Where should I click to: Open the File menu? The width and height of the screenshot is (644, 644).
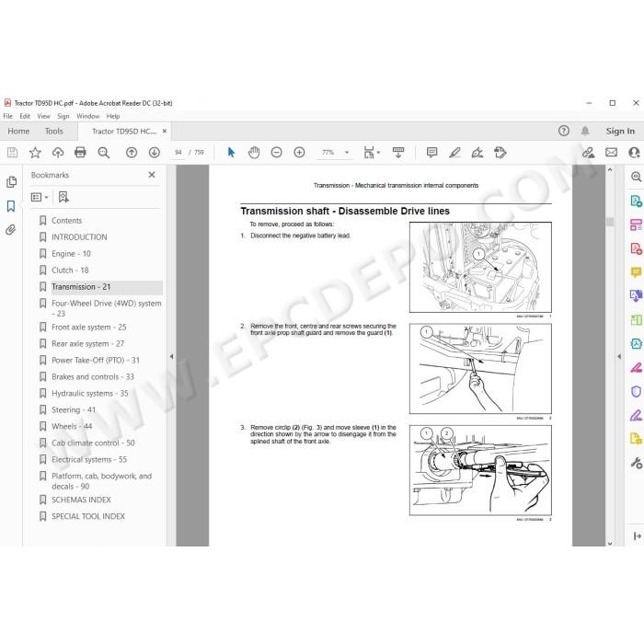[x=7, y=116]
